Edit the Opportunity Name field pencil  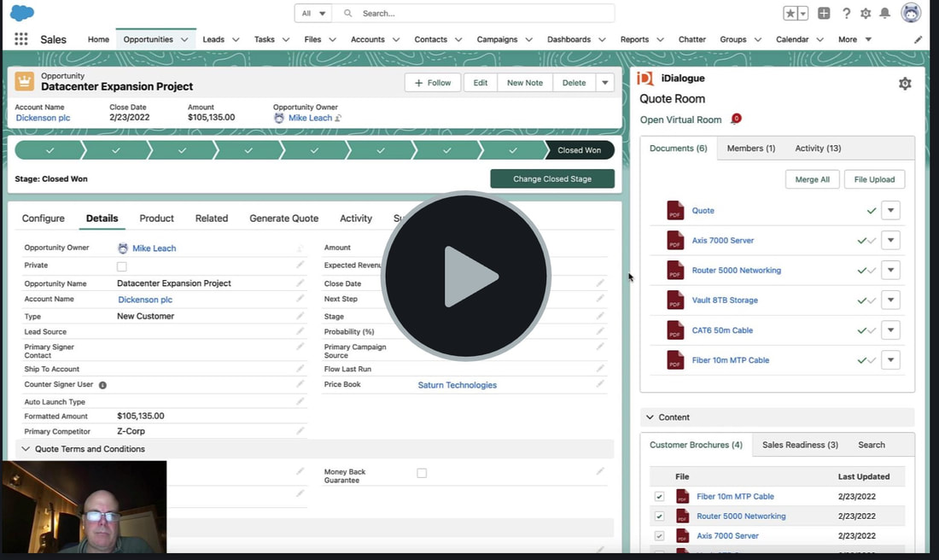[300, 283]
